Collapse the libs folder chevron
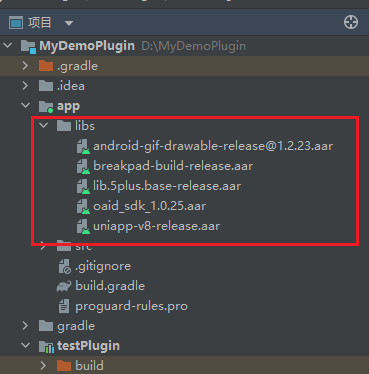The height and width of the screenshot is (374, 369). tap(44, 126)
